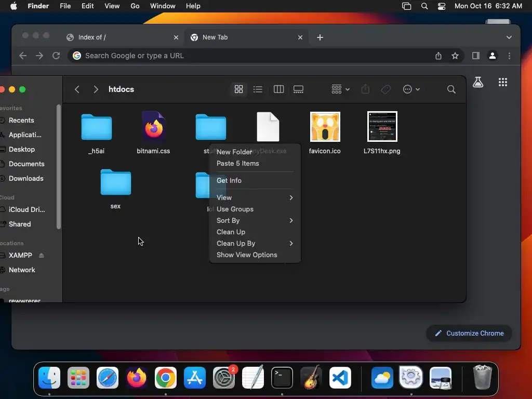Open Chrome's three-dot menu
Image resolution: width=532 pixels, height=399 pixels.
(x=509, y=56)
